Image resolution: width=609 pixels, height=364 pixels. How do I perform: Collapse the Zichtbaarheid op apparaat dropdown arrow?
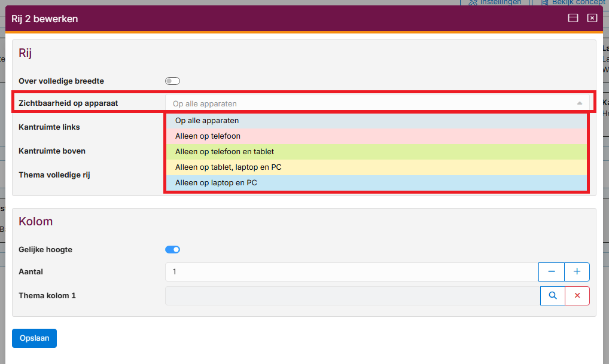coord(579,103)
